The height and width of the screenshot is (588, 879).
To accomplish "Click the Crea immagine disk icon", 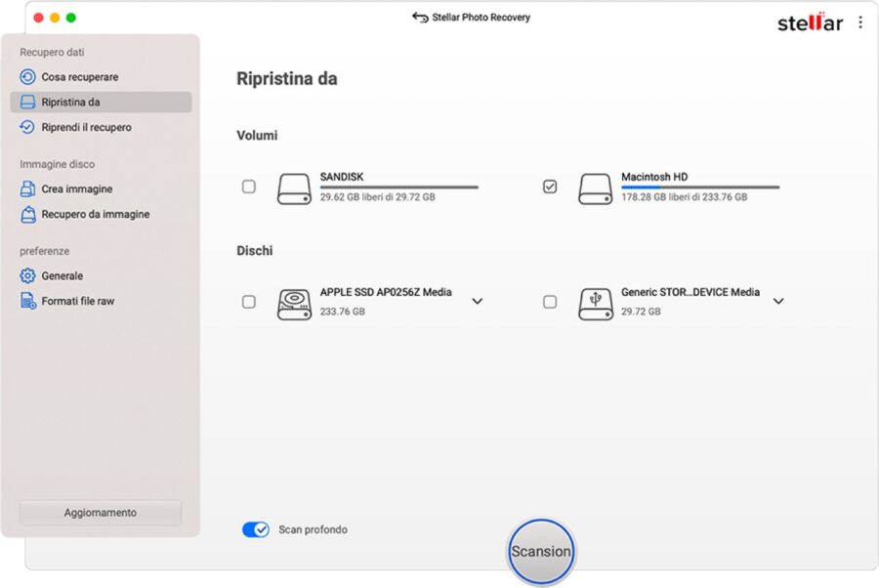I will click(27, 189).
